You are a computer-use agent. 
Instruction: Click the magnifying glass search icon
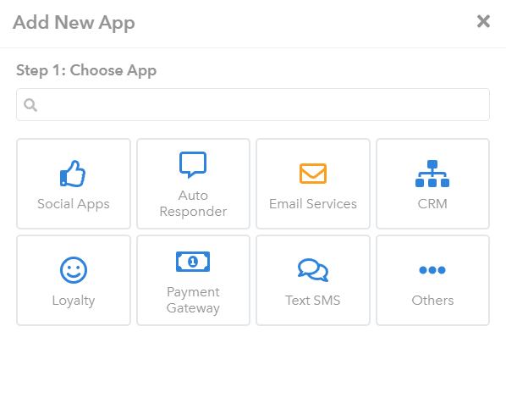pyautogui.click(x=30, y=105)
